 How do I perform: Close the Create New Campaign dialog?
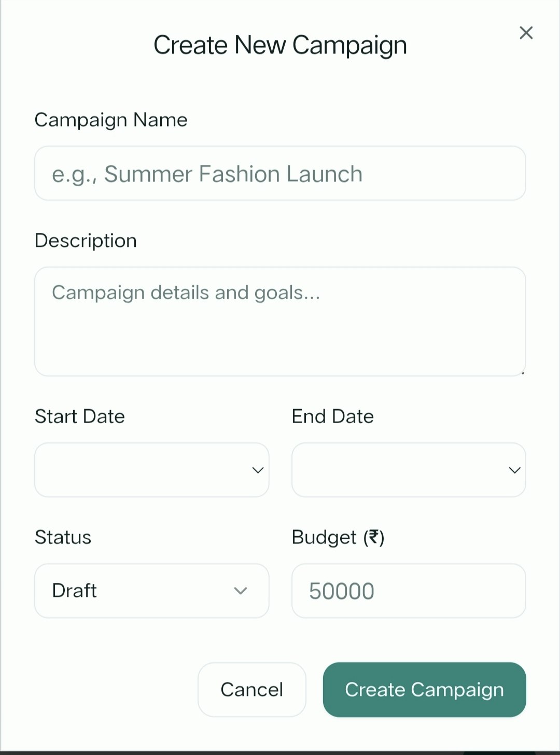(x=526, y=33)
